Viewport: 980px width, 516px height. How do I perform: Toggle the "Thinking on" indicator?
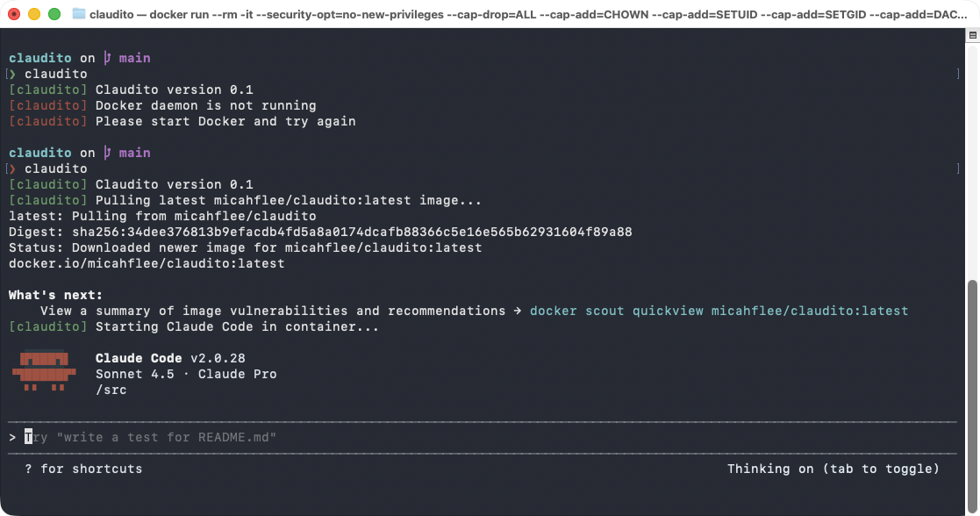click(833, 469)
